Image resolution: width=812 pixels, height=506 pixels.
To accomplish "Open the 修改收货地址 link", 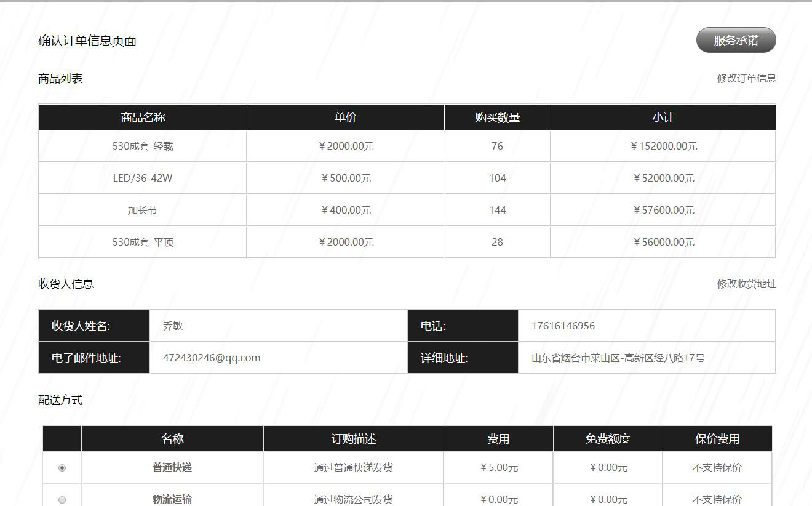I will [x=746, y=284].
